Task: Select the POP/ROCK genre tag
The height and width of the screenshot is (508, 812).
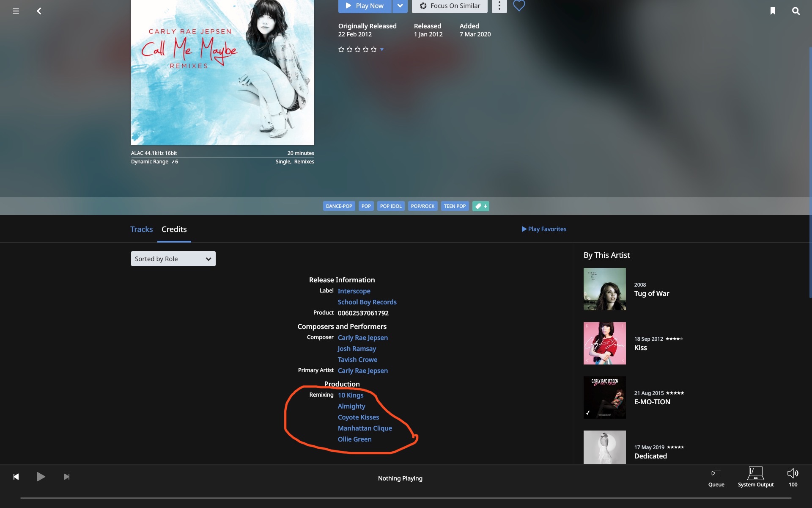Action: (422, 206)
